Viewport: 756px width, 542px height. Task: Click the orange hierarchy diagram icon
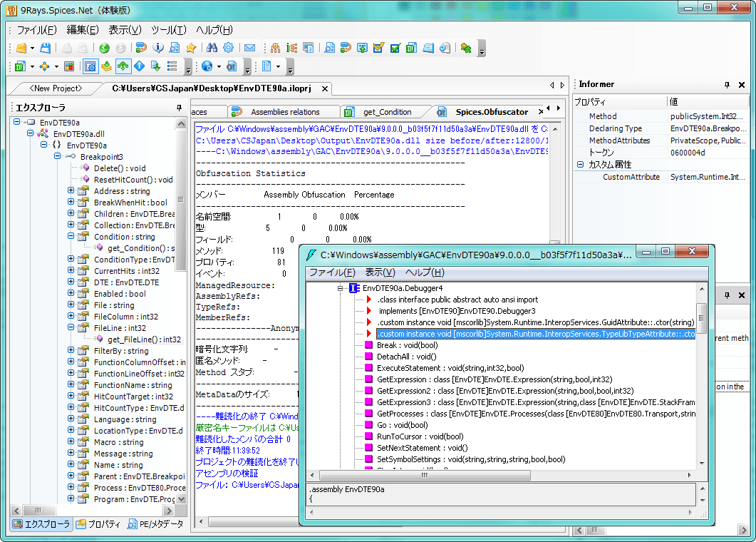pos(275,48)
